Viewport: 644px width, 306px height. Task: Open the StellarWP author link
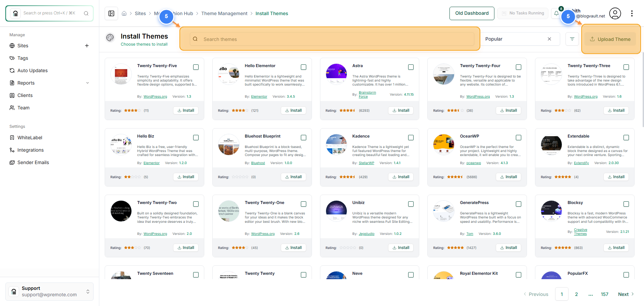click(366, 163)
